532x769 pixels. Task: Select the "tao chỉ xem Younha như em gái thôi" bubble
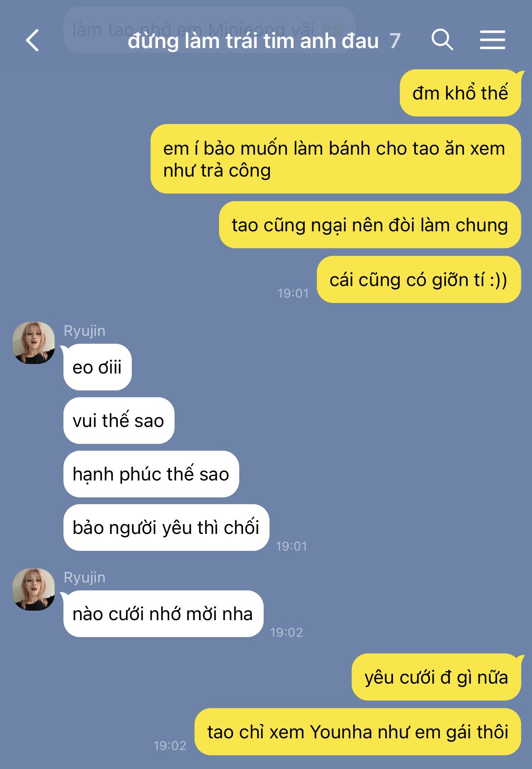(x=358, y=732)
